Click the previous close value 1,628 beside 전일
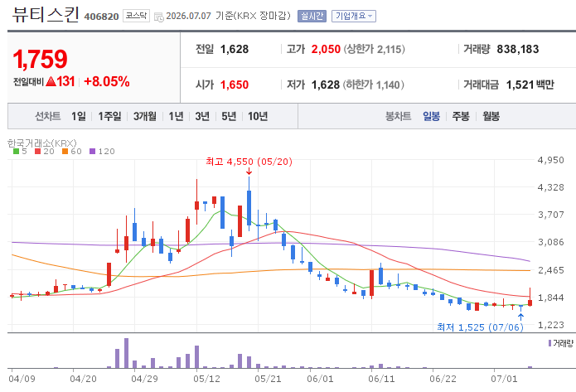576x392 pixels. pyautogui.click(x=235, y=49)
